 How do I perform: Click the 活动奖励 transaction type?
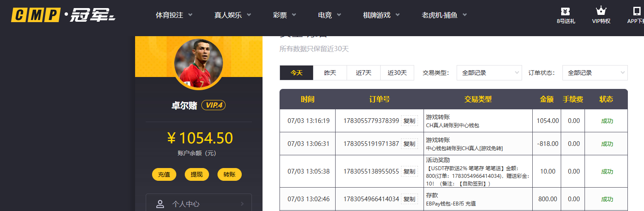[x=438, y=160]
